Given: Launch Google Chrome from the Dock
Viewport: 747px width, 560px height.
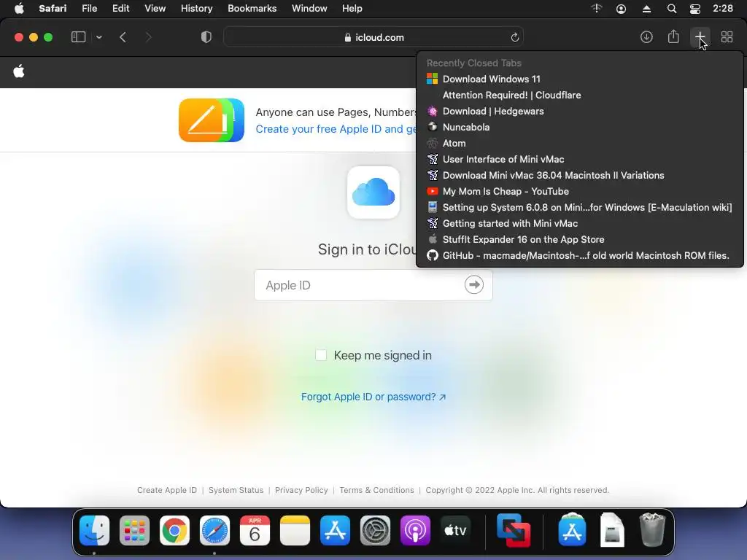Looking at the screenshot, I should tap(174, 531).
